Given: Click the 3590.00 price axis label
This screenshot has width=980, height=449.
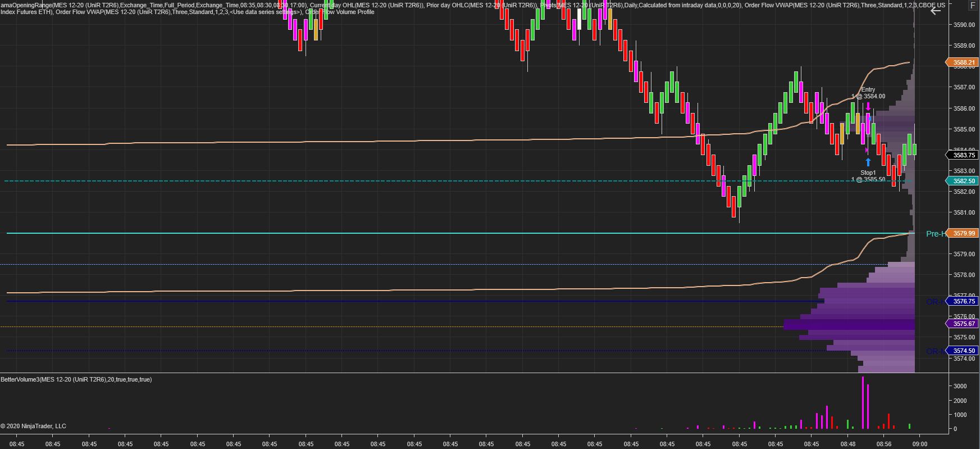Looking at the screenshot, I should click(964, 25).
